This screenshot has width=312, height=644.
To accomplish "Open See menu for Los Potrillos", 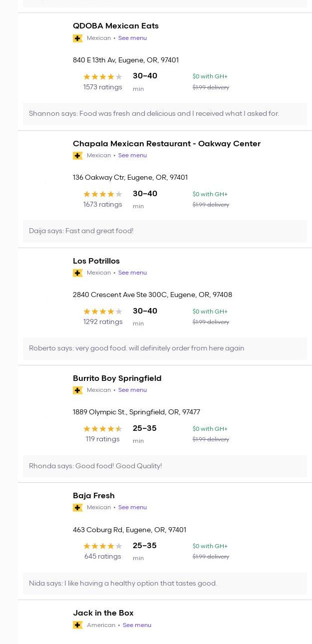I will [132, 273].
